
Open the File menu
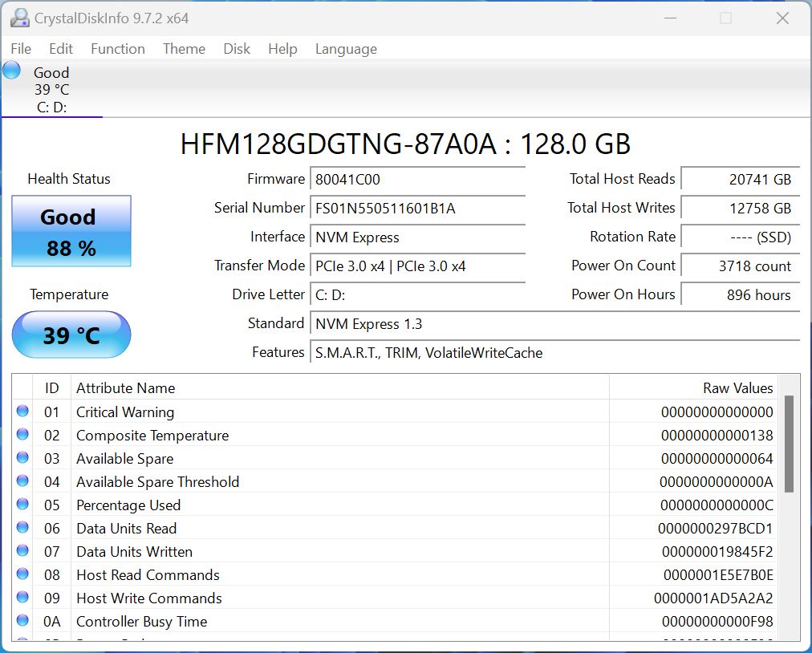pyautogui.click(x=20, y=49)
